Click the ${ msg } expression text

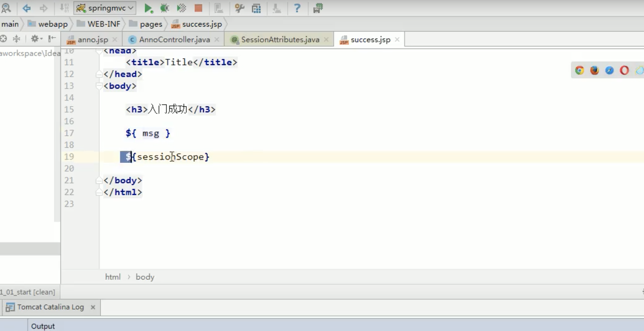coord(148,133)
